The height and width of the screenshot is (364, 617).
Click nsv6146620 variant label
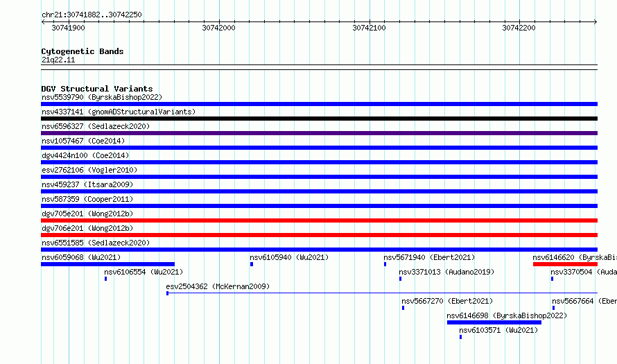pyautogui.click(x=575, y=257)
